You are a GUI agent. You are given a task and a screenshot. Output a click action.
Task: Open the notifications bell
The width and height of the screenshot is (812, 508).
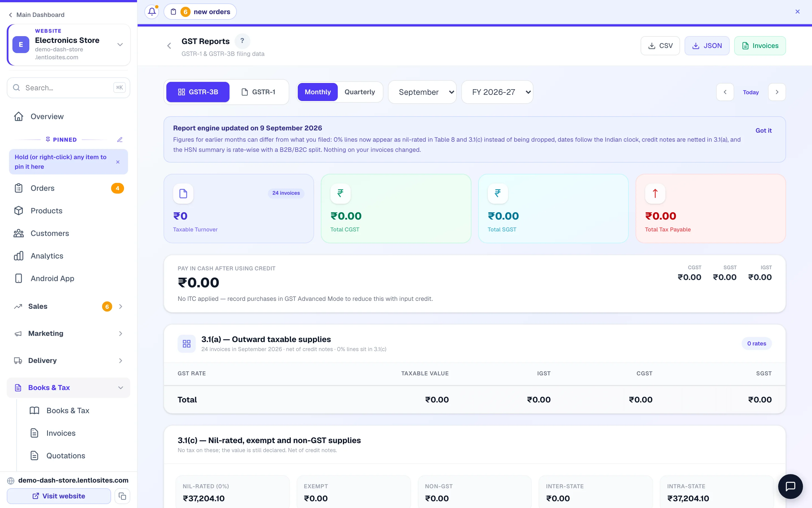coord(152,12)
